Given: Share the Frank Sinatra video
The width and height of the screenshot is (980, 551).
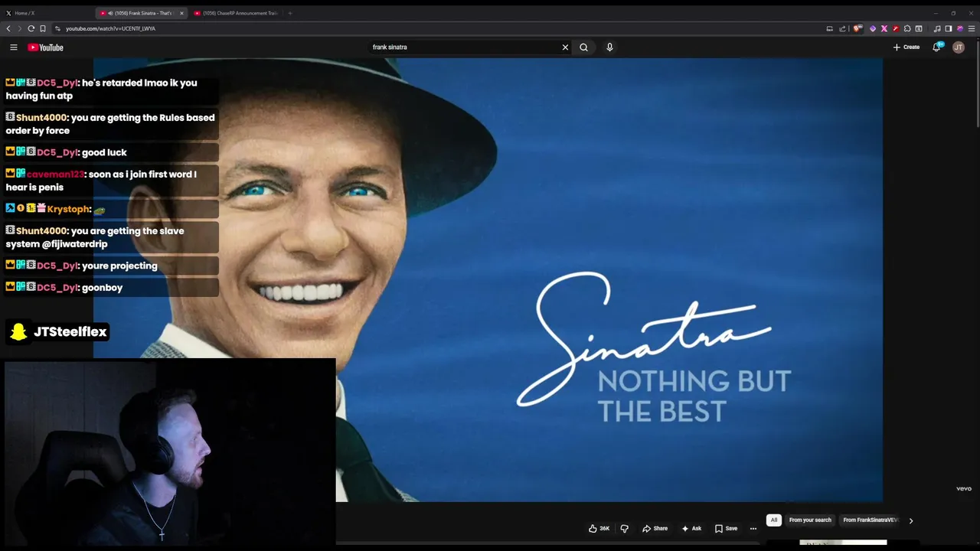Looking at the screenshot, I should point(655,528).
